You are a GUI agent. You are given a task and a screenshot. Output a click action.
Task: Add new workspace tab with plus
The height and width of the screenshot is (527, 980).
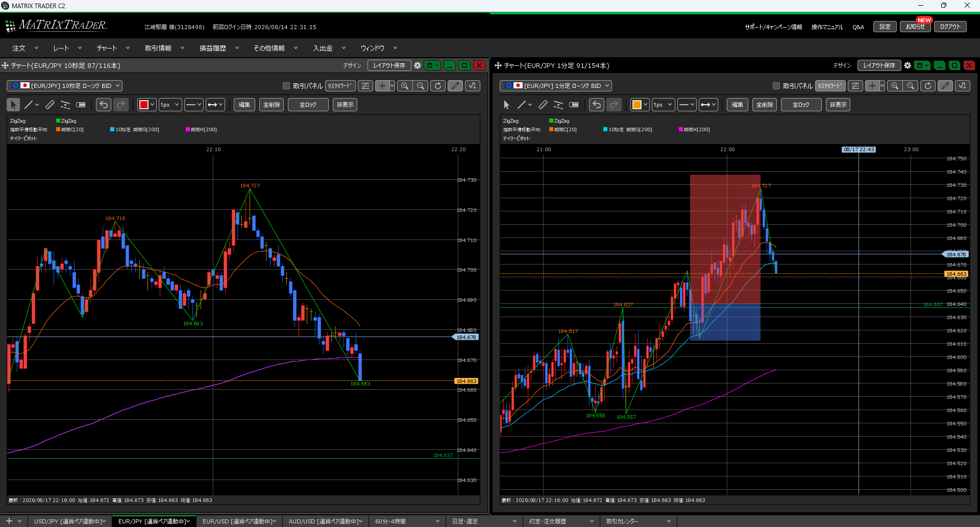pos(9,521)
